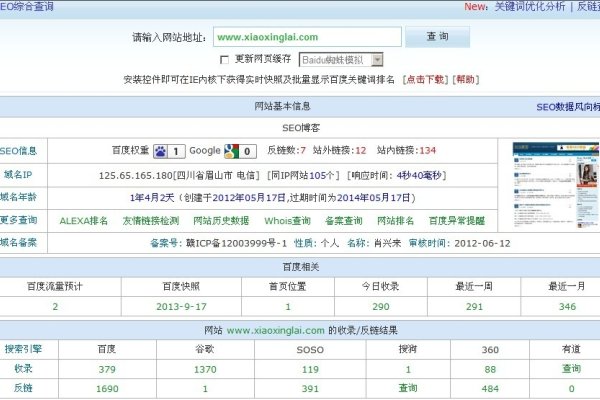This screenshot has width=600, height=400.
Task: Click the 站内链接 count 134
Action: pyautogui.click(x=427, y=150)
